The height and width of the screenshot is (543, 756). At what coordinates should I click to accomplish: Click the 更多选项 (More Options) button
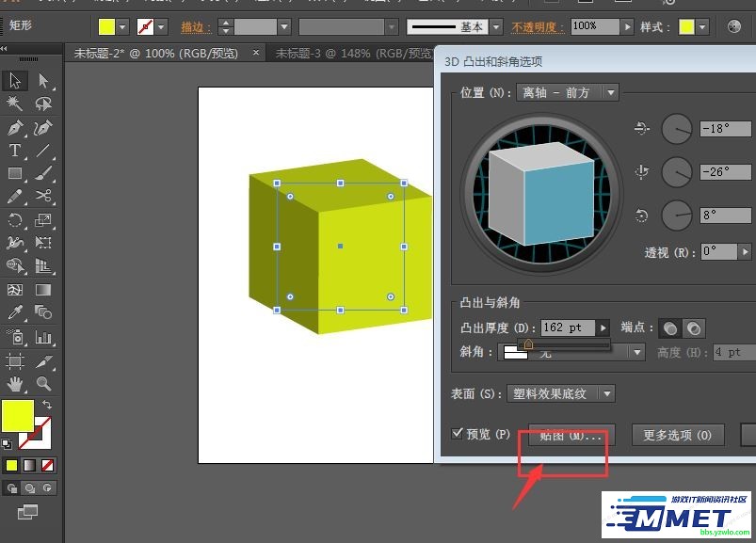tap(677, 435)
